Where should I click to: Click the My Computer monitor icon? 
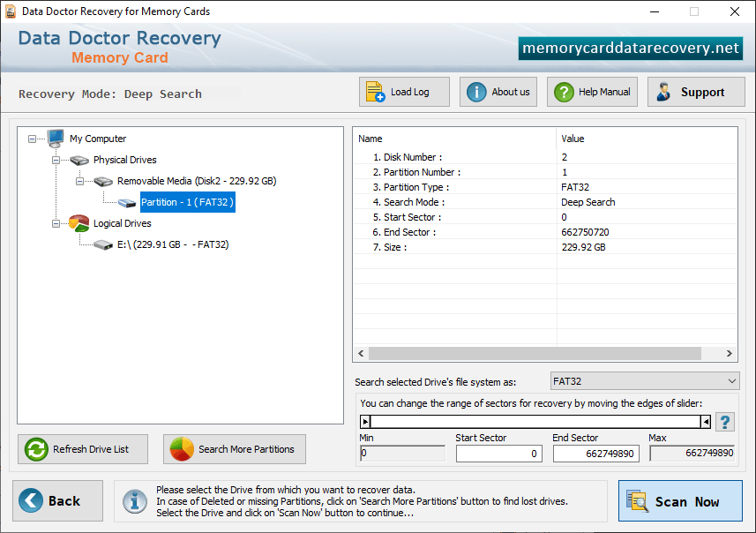pos(56,139)
